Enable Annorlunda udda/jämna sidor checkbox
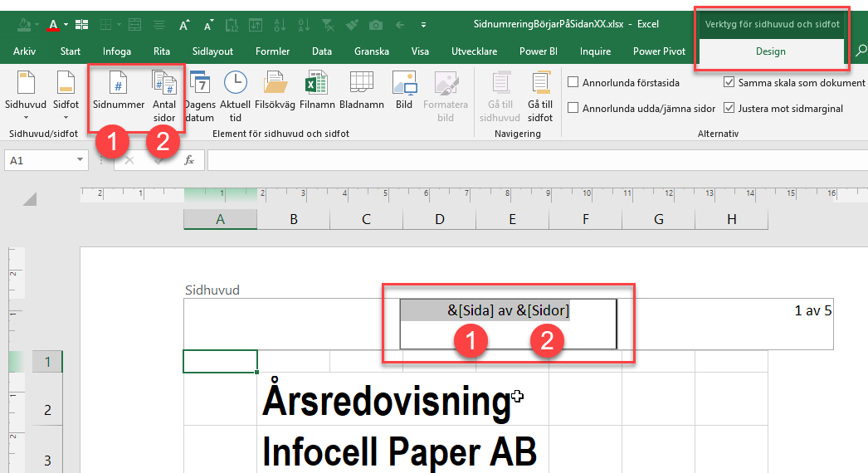The width and height of the screenshot is (868, 473). 573,107
